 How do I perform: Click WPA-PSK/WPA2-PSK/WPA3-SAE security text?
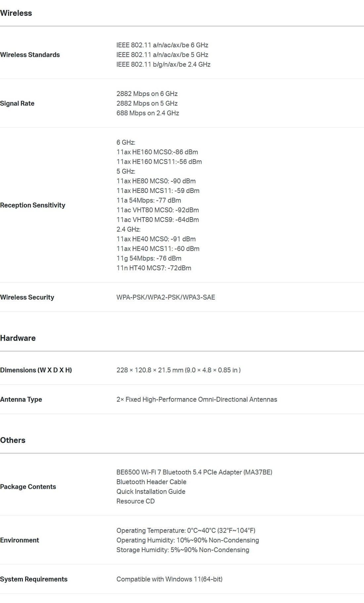(165, 297)
